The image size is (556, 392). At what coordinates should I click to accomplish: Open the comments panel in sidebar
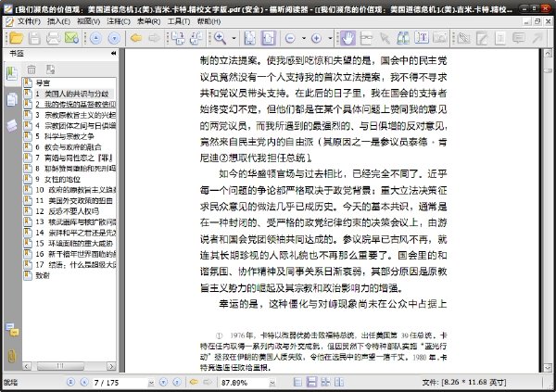[12, 330]
